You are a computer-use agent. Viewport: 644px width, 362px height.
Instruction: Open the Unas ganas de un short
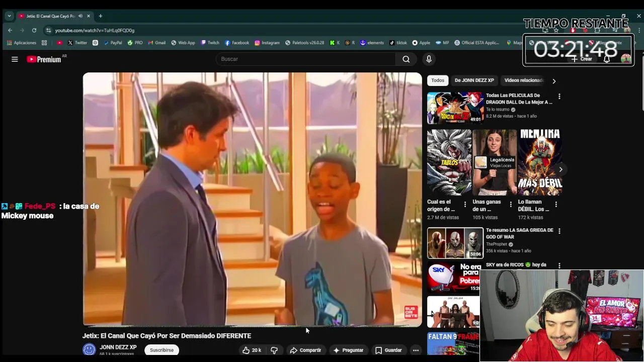(495, 162)
